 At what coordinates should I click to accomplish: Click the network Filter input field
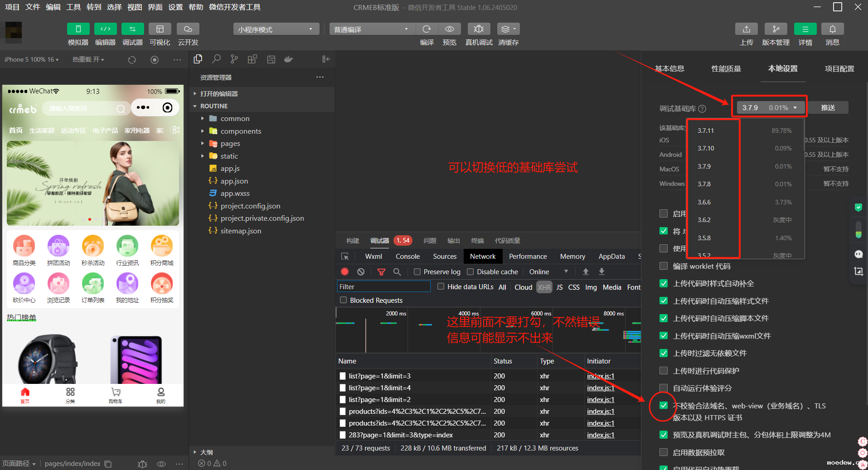point(383,286)
